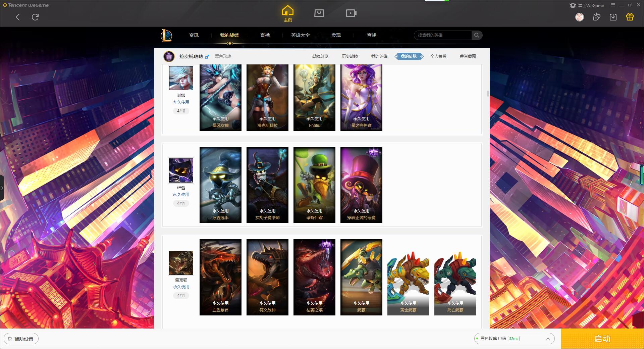Click the 4/10 skin count badge
The width and height of the screenshot is (644, 349).
pyautogui.click(x=181, y=111)
